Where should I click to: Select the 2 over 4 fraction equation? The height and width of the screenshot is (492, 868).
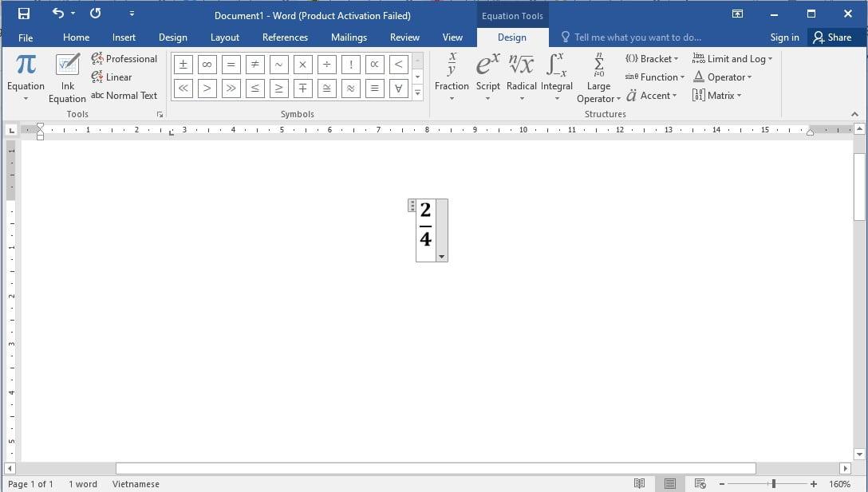coord(426,229)
